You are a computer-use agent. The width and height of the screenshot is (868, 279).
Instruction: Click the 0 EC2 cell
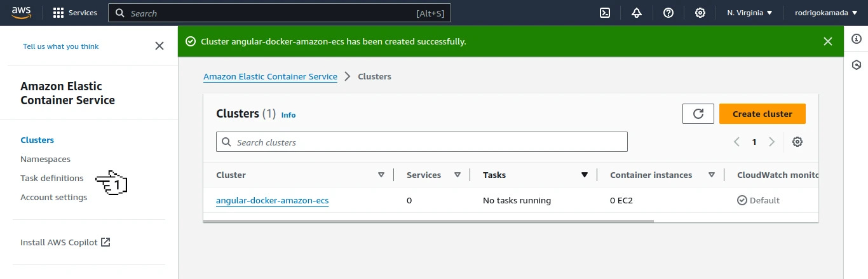621,200
